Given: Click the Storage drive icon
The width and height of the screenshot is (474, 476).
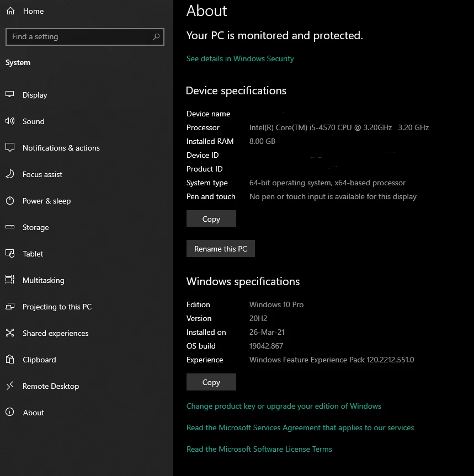Looking at the screenshot, I should tap(10, 227).
